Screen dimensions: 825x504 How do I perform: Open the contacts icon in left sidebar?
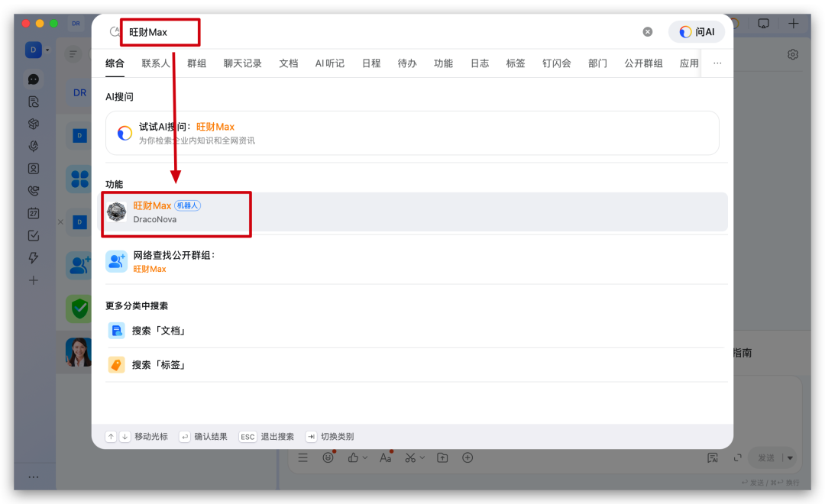pos(34,169)
